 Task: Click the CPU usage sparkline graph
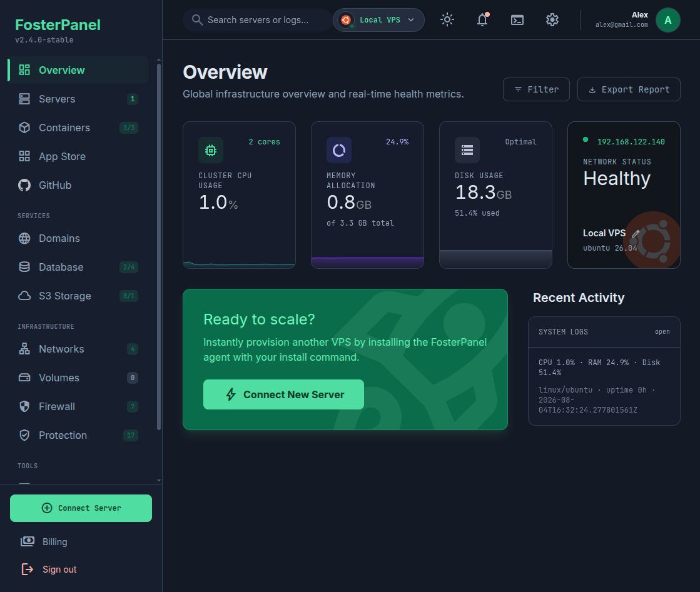click(x=240, y=264)
